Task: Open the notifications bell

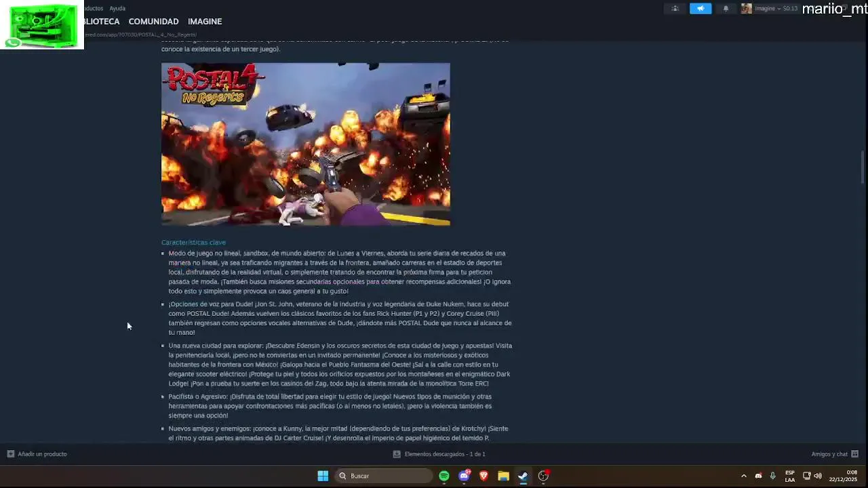Action: 726,9
